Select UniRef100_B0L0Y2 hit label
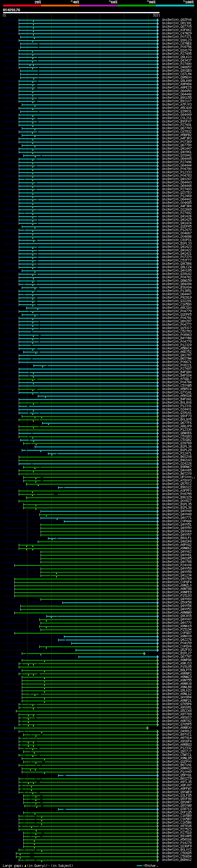Screen dimensions: 197x868 click(176, 850)
